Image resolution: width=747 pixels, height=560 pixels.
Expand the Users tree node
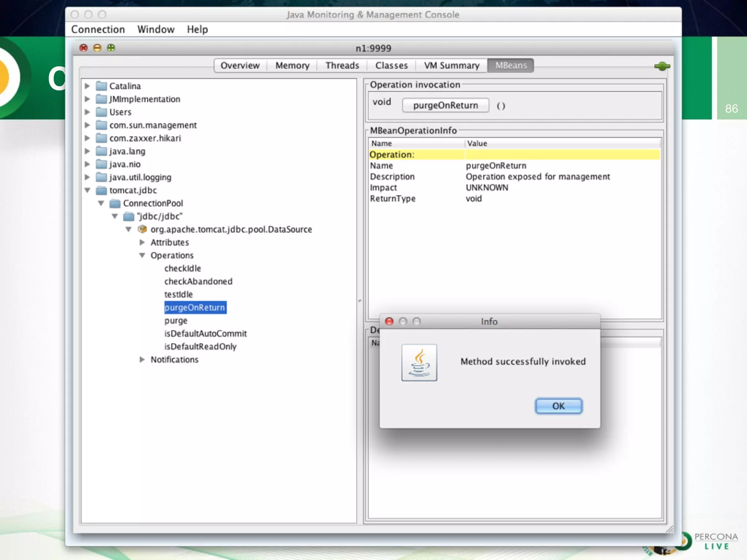click(x=87, y=112)
